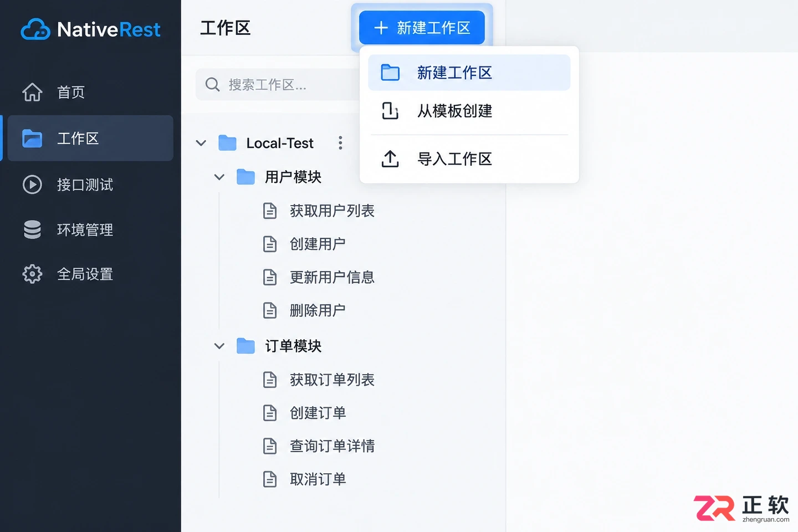798x532 pixels.
Task: Click the database icon beside 环境管理
Action: (x=32, y=229)
